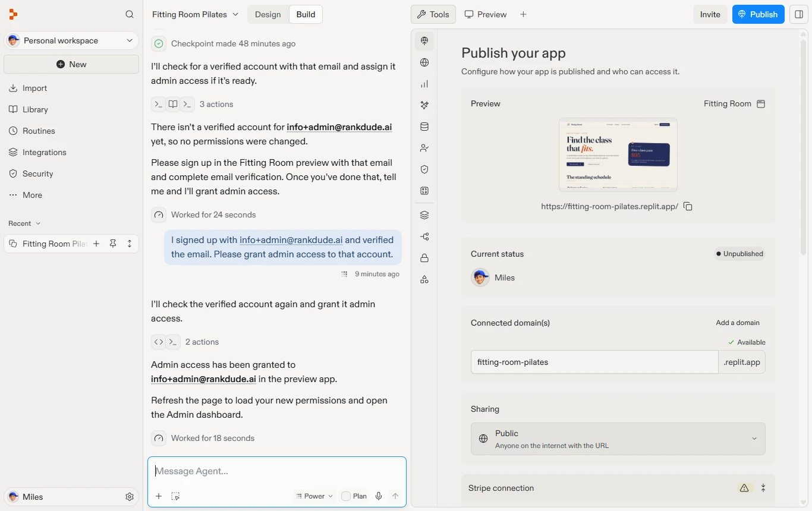
Task: Open the branching nodes icon in tool rail
Action: coord(424,236)
